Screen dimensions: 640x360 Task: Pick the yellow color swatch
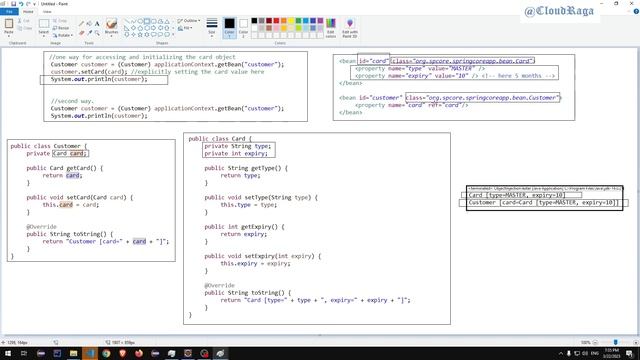[x=291, y=21]
